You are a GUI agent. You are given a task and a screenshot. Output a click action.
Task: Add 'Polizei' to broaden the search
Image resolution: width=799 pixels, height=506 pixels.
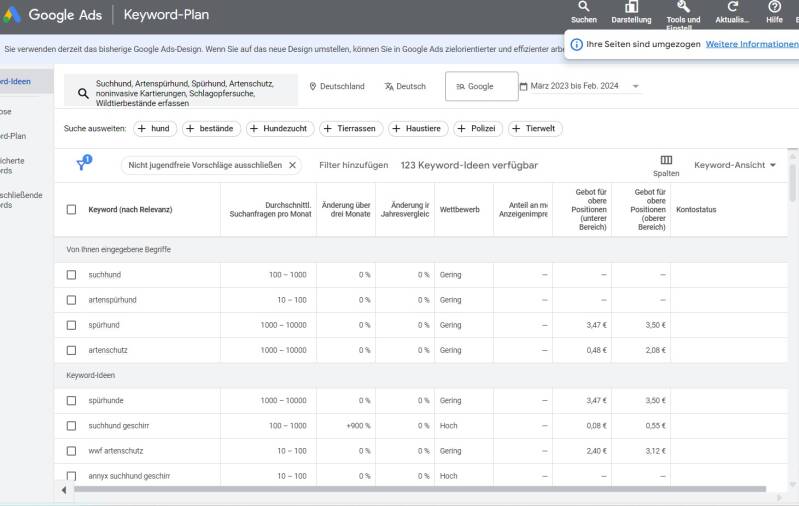(x=478, y=128)
